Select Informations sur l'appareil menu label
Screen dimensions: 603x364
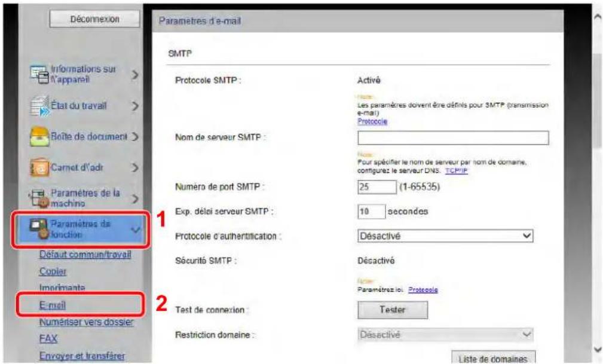click(83, 74)
